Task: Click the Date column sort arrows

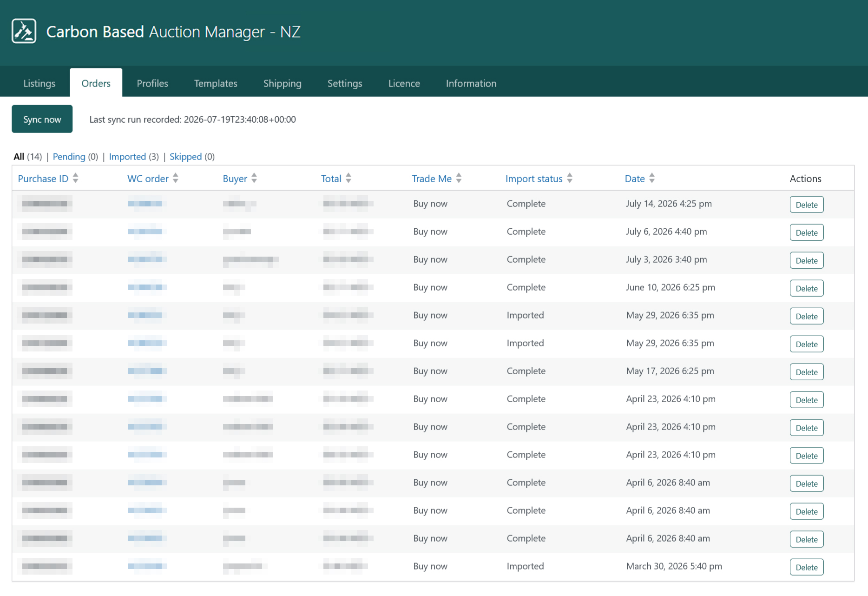Action: pyautogui.click(x=651, y=179)
